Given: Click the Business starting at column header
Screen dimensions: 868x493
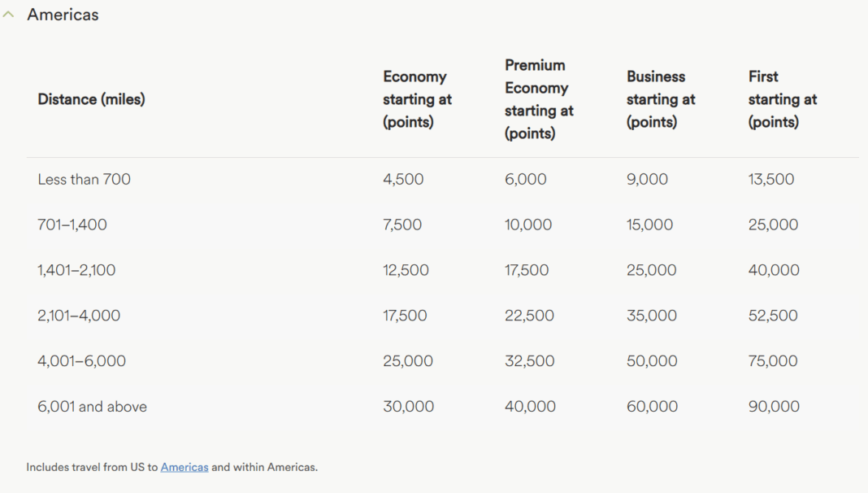Looking at the screenshot, I should [x=661, y=99].
